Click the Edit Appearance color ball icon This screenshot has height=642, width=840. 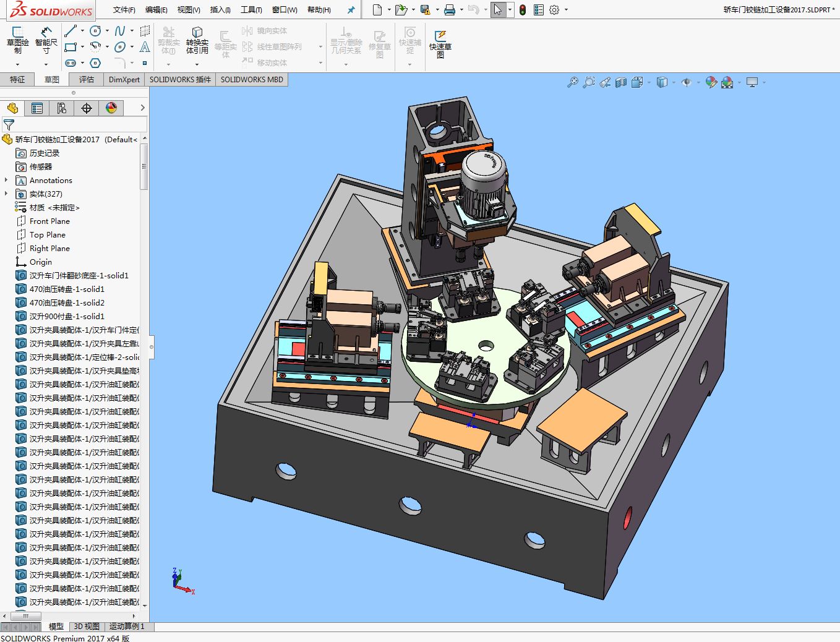click(x=711, y=82)
